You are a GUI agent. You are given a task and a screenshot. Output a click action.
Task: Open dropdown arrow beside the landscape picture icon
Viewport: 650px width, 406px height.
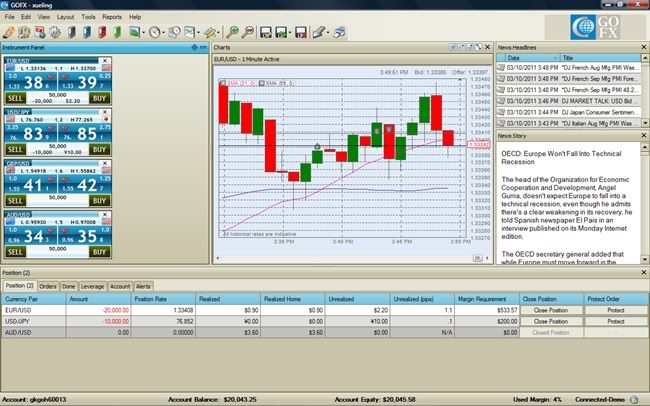[145, 33]
